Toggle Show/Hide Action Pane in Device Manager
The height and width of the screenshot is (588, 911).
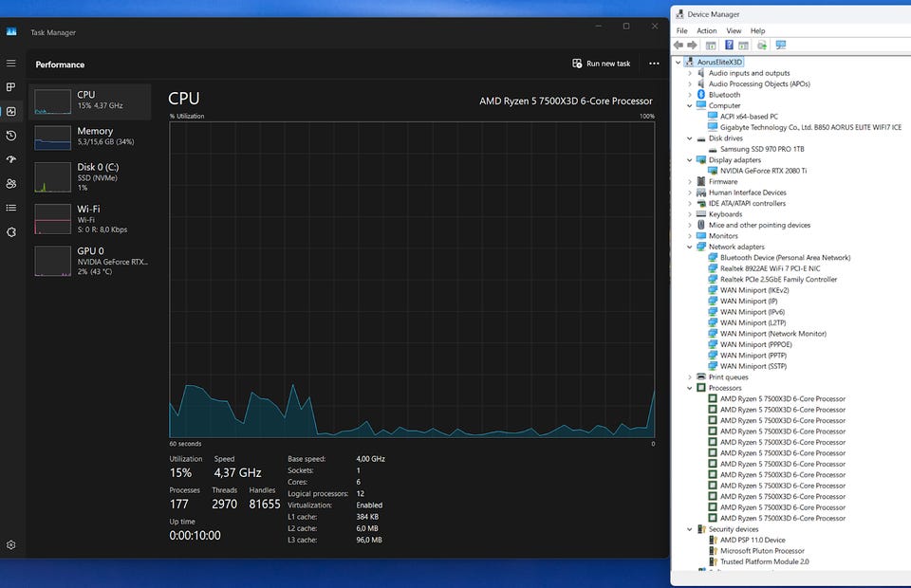(744, 46)
